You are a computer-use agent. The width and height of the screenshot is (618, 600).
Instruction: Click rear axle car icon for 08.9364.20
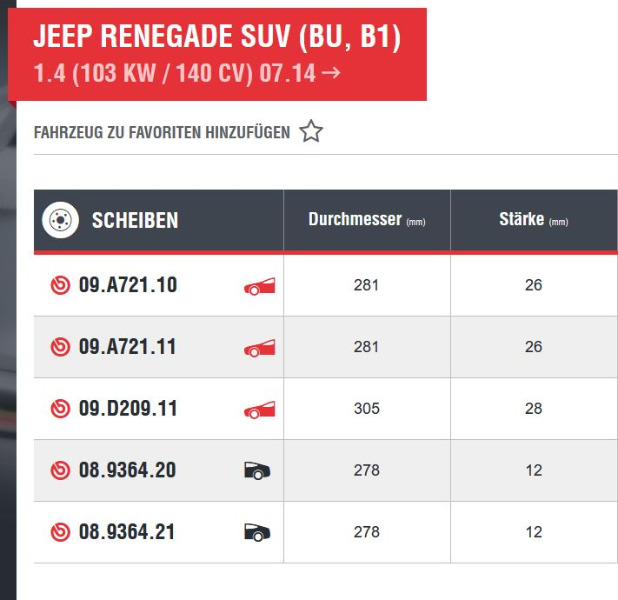click(x=258, y=470)
